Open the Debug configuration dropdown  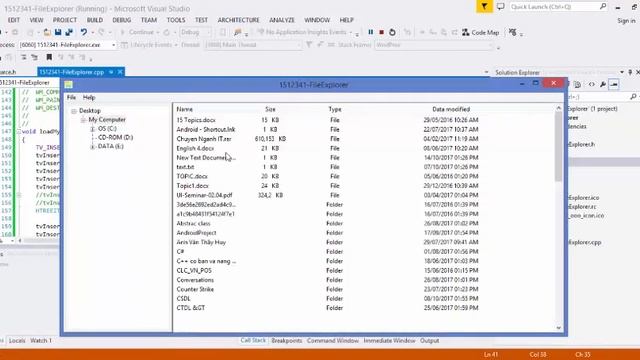click(196, 32)
